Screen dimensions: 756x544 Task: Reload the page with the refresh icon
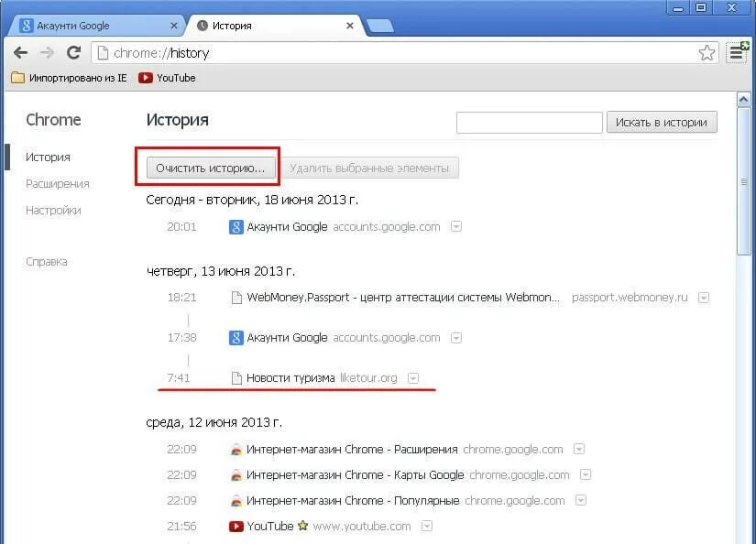click(73, 52)
